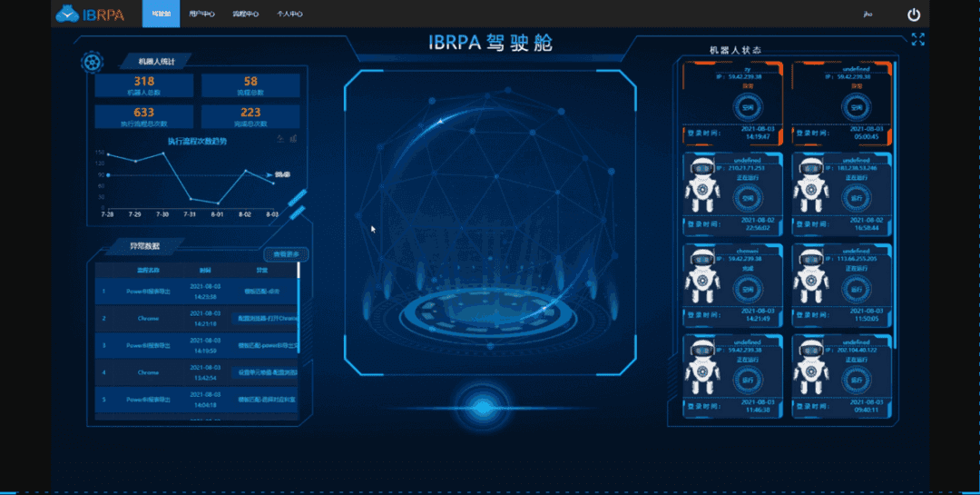Select exception row 5 PowerBI at 14:04:18

[196, 400]
